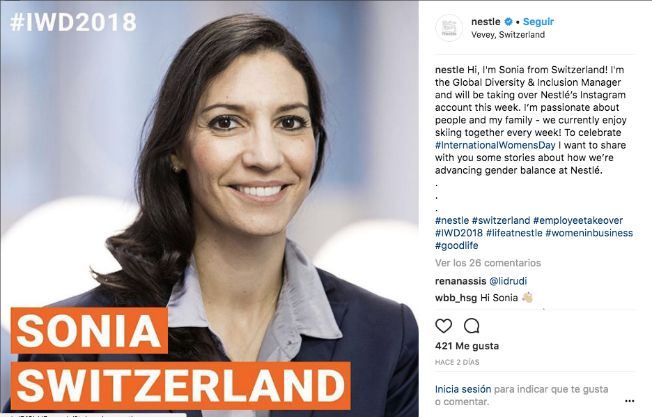The height and width of the screenshot is (417, 652).
Task: Open the #IWD2018 hashtag in caption
Action: 459,233
